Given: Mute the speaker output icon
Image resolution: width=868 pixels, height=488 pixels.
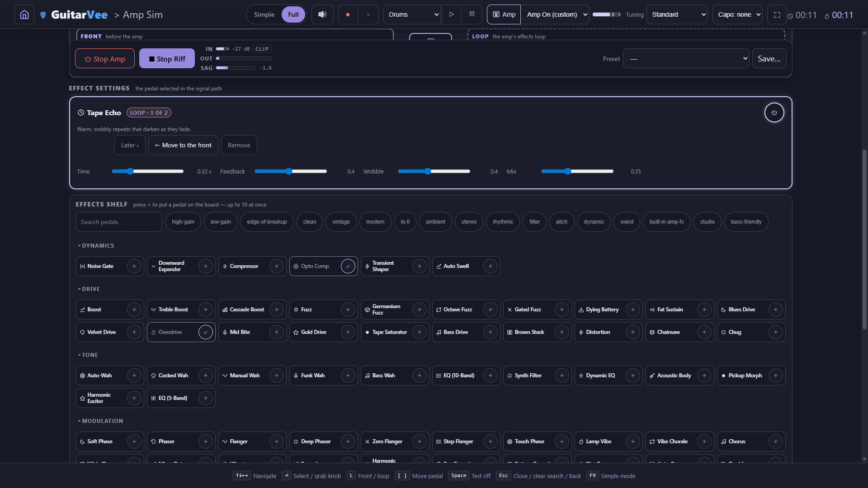Looking at the screenshot, I should [x=322, y=14].
